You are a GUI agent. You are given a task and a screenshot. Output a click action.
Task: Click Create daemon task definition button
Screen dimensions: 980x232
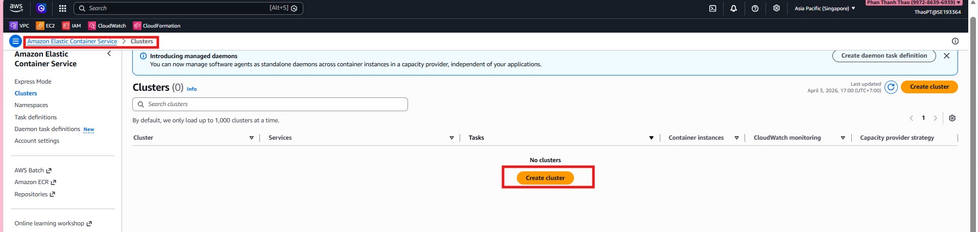point(883,56)
